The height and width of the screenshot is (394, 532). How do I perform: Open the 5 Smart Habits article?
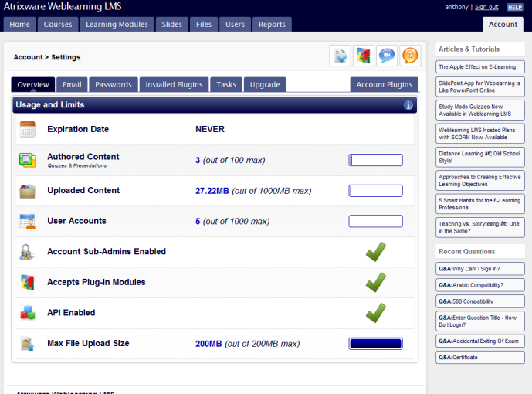pyautogui.click(x=480, y=204)
